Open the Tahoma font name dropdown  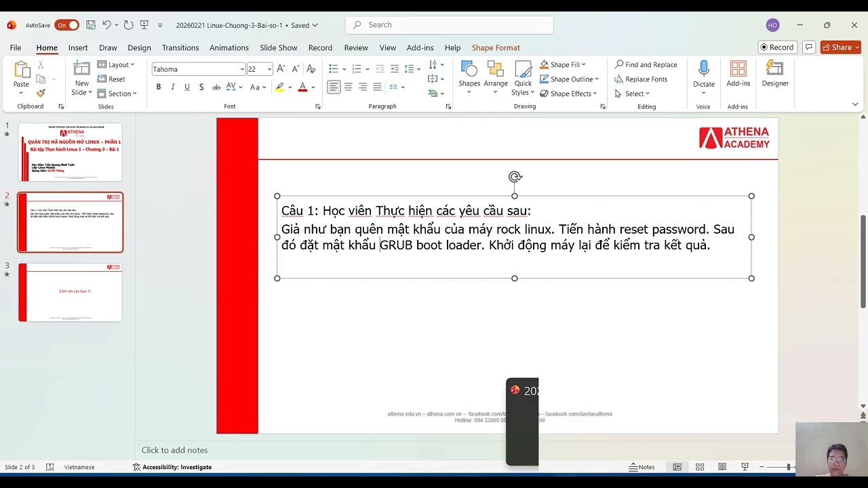[x=242, y=69]
